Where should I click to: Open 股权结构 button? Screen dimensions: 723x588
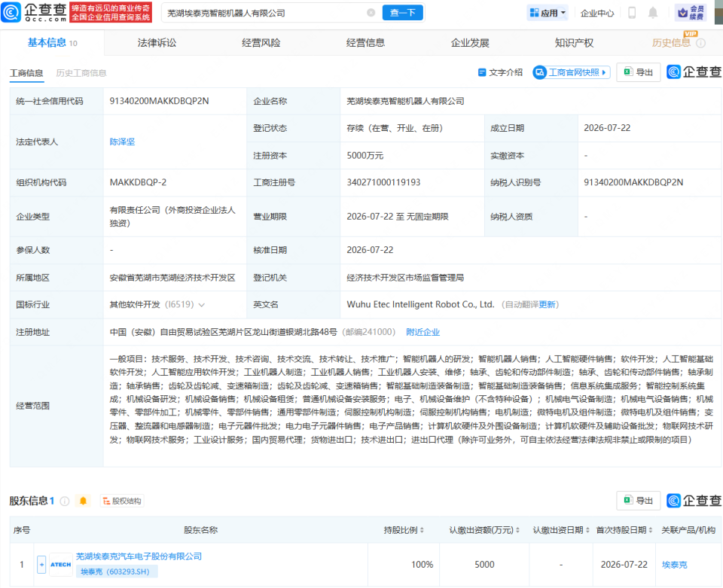click(x=122, y=501)
